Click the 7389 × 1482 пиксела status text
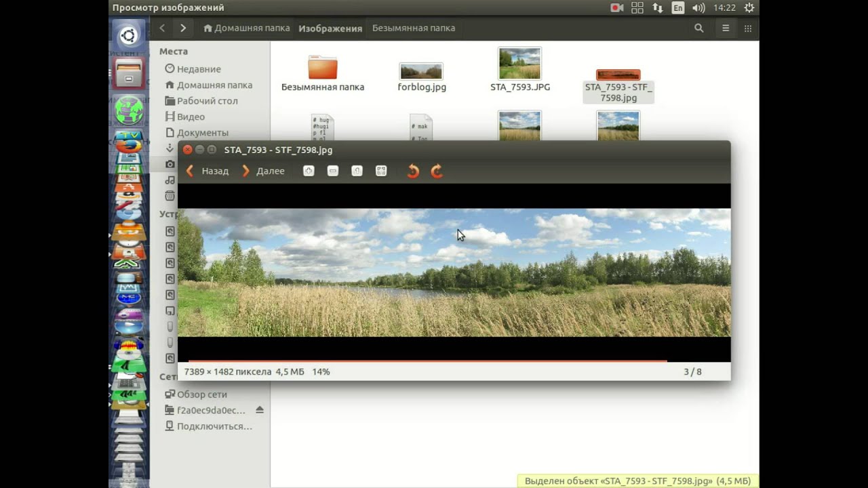Screen dimensions: 868x488 [228, 372]
